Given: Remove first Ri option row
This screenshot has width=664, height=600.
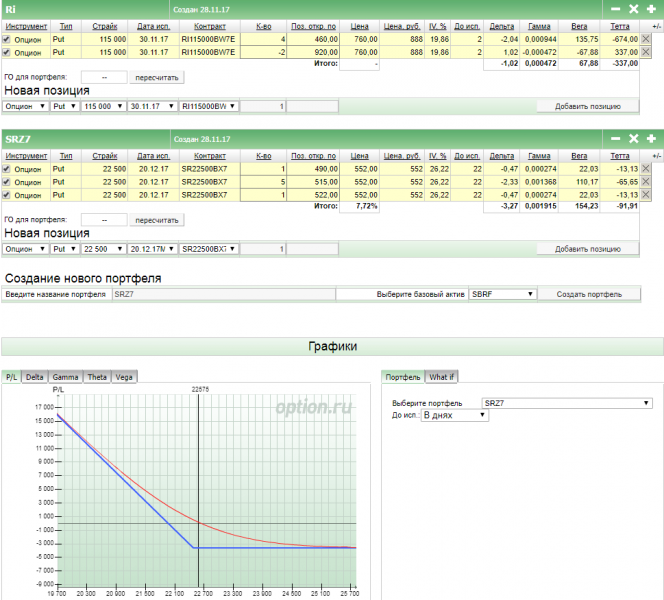Looking at the screenshot, I should tap(645, 39).
